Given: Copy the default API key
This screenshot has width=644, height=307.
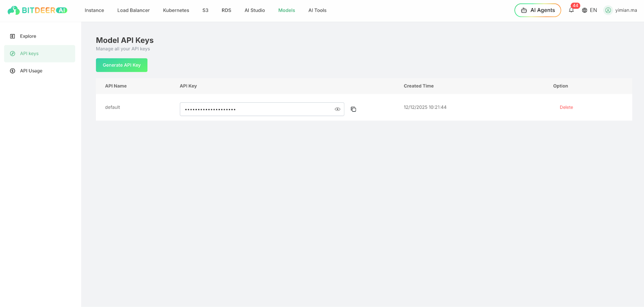Looking at the screenshot, I should [353, 109].
